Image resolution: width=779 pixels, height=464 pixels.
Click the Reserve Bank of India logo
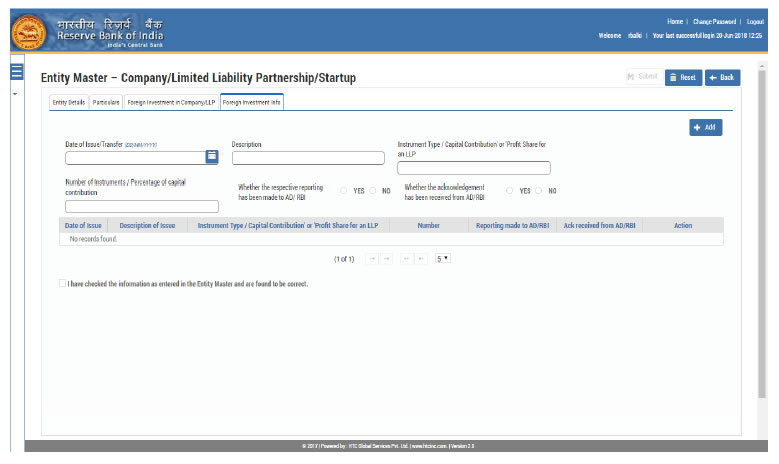click(x=27, y=30)
